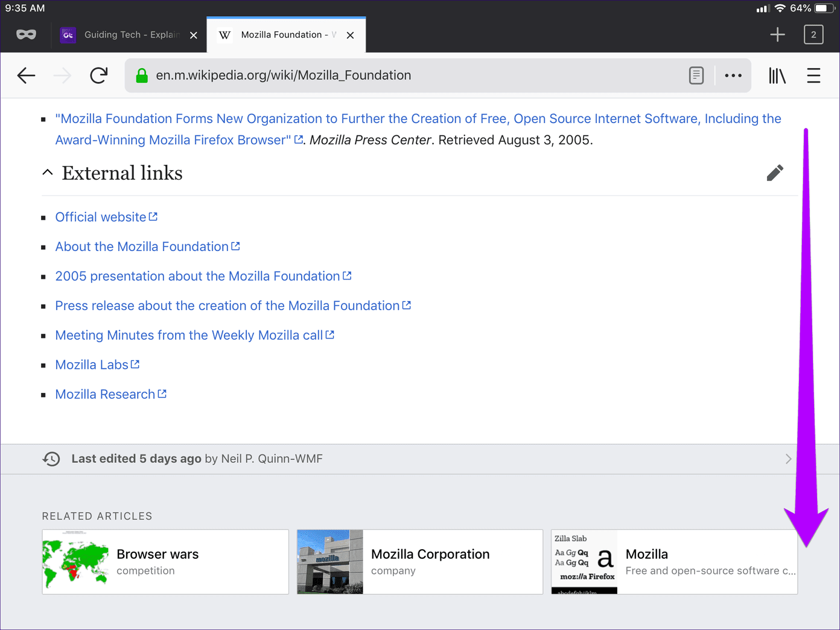Click the edit history clock icon
This screenshot has height=630, width=840.
(51, 459)
